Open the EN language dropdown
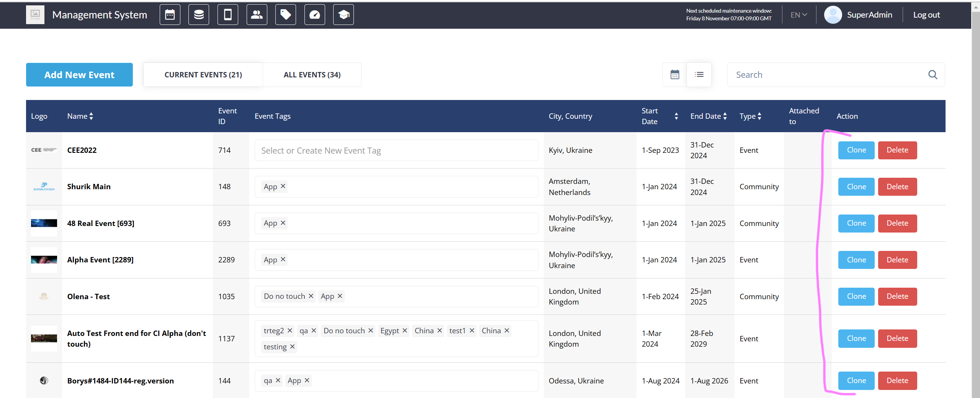 [x=798, y=15]
